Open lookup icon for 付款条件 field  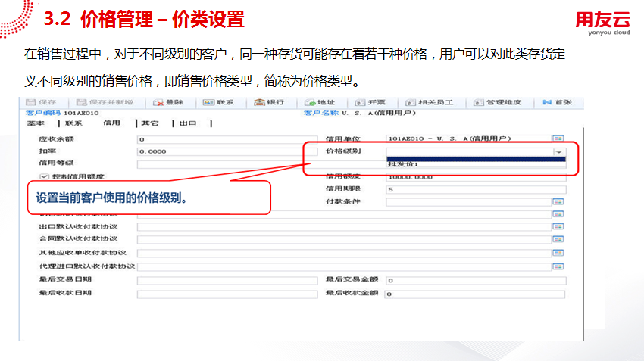(x=558, y=201)
